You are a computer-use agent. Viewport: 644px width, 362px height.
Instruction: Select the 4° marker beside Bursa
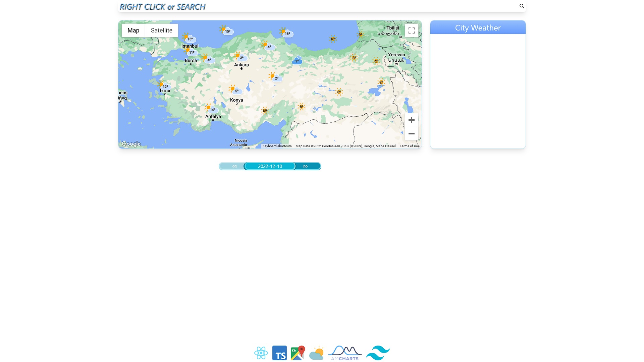pyautogui.click(x=208, y=59)
